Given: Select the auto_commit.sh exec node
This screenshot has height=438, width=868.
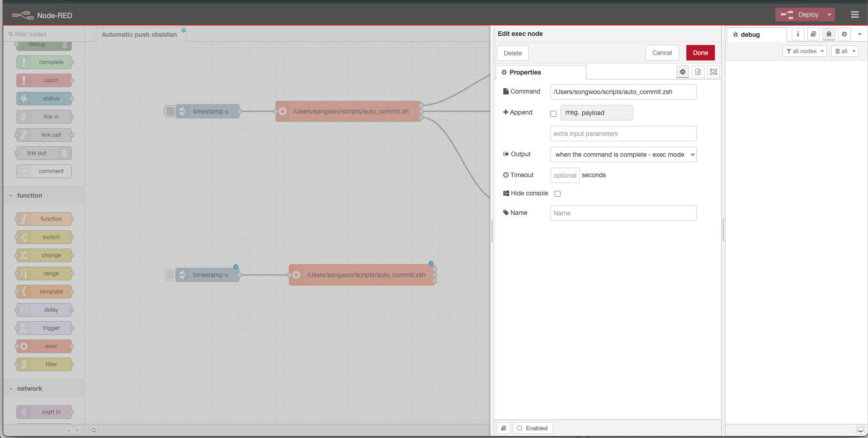Looking at the screenshot, I should point(348,111).
